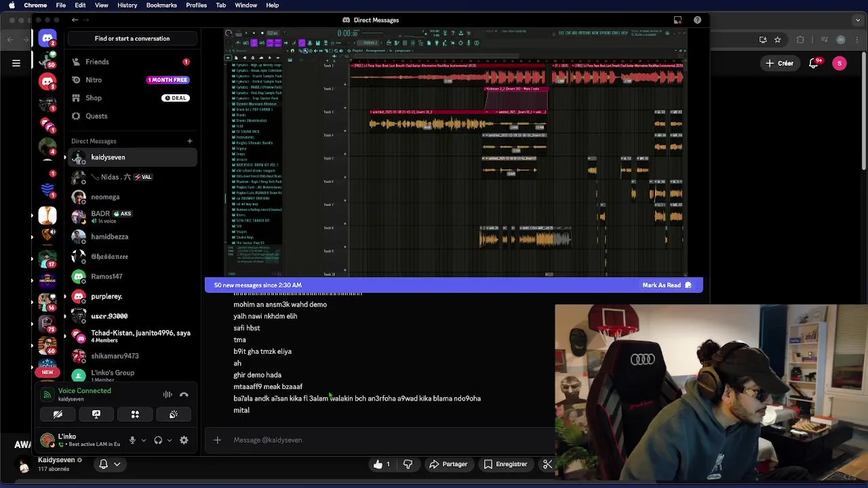Expand headphone output options arrow
This screenshot has width=868, height=488.
(169, 441)
